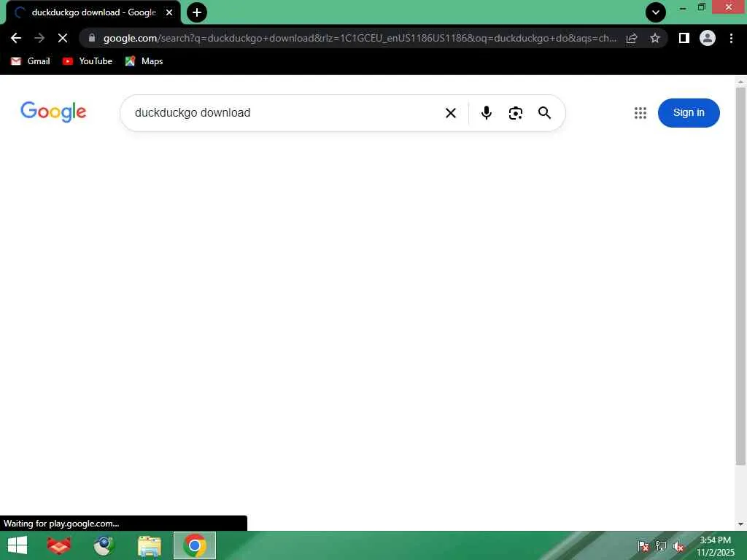Viewport: 747px width, 560px height.
Task: Open the taskbar clock showing 3:54 PM
Action: coord(715,546)
